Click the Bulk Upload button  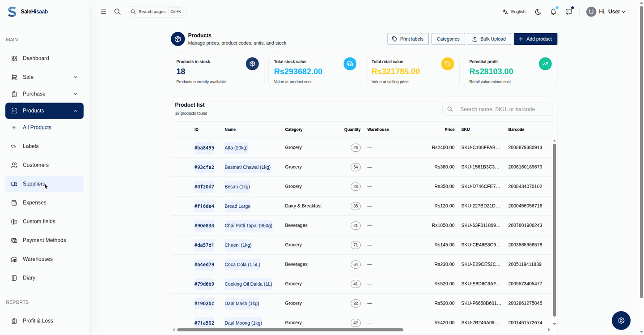(489, 39)
